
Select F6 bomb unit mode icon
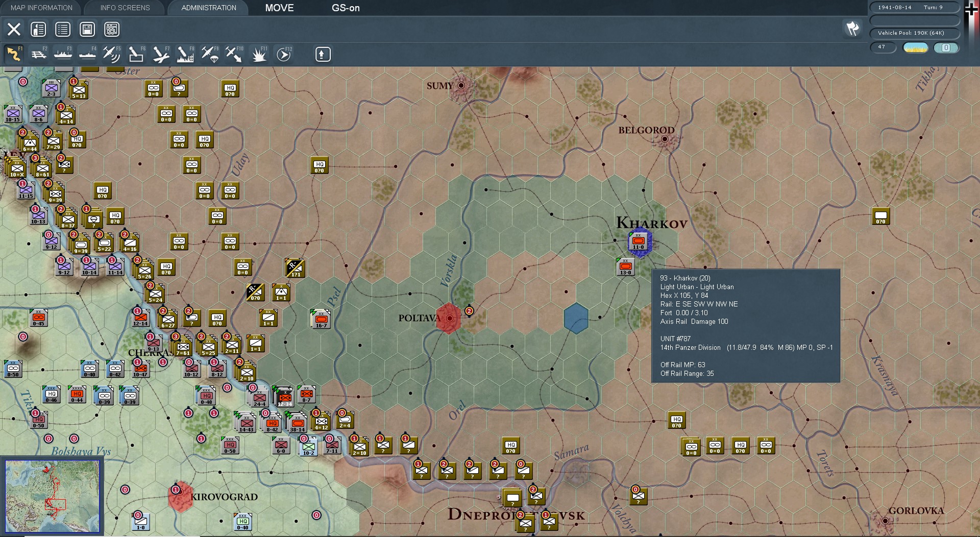pos(136,54)
